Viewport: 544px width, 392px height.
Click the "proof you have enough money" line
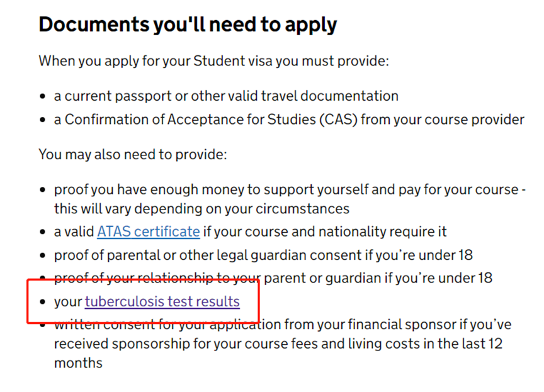(x=287, y=189)
